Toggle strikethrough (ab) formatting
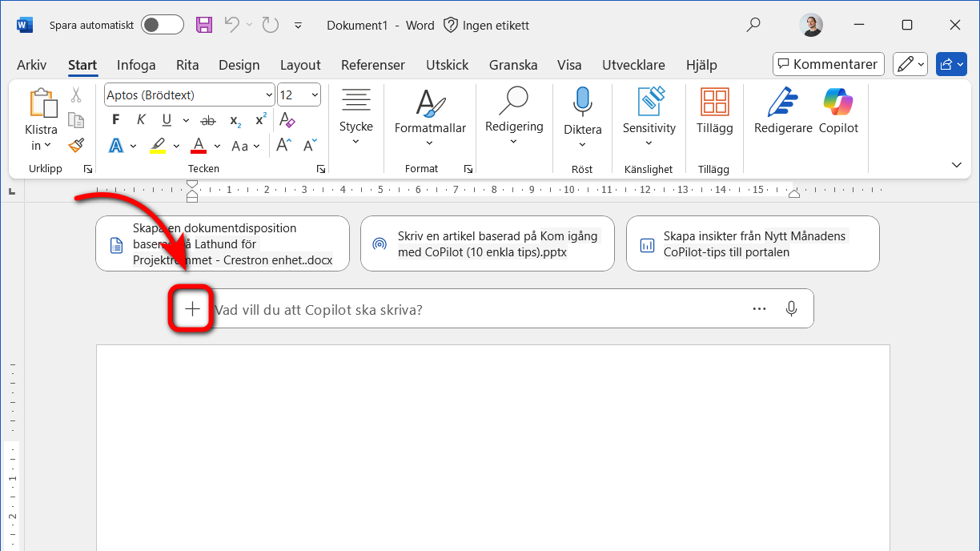 point(208,120)
